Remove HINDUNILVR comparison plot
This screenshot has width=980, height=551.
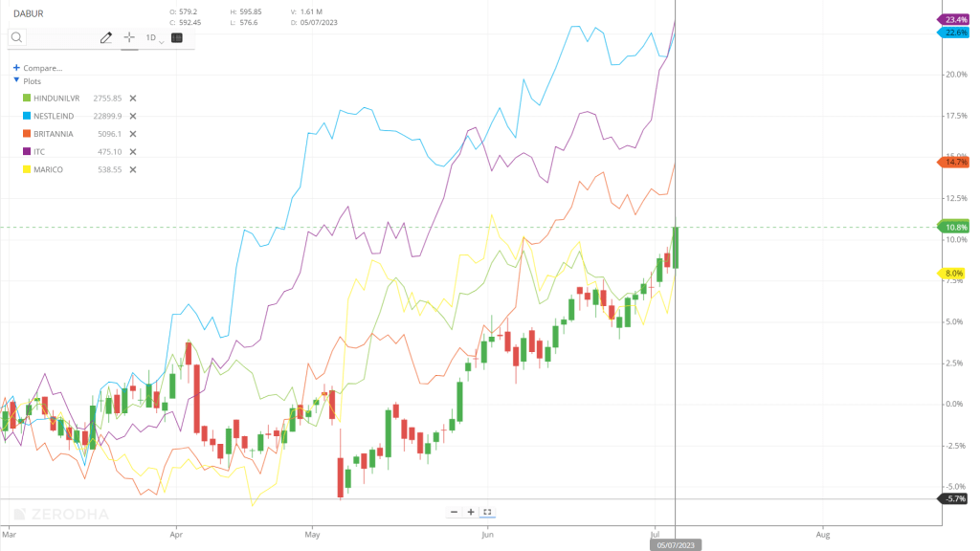pyautogui.click(x=133, y=99)
